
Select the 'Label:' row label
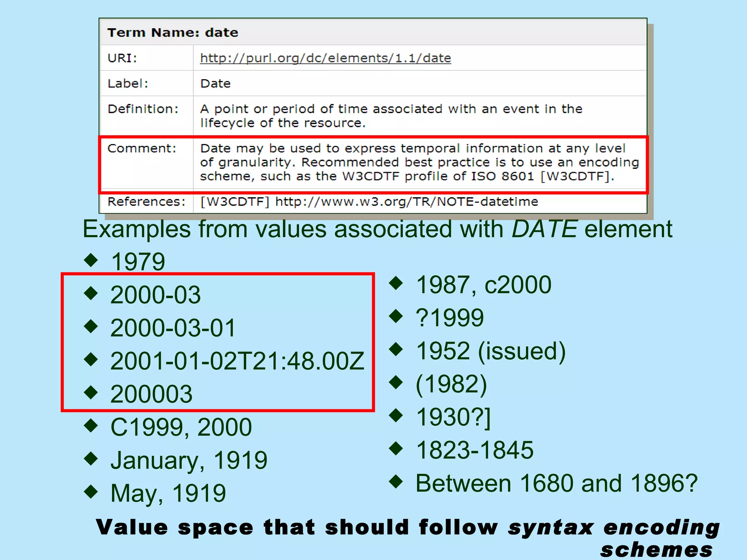pos(128,83)
